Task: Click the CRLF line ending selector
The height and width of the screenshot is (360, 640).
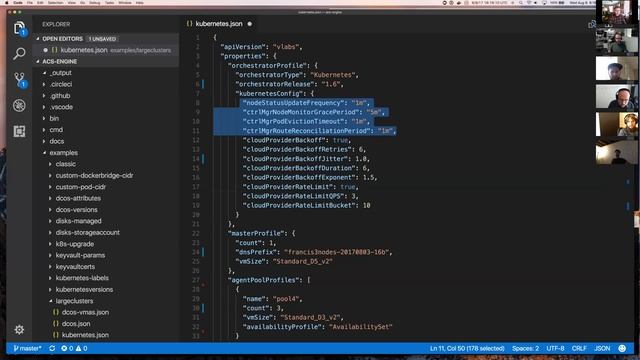Action: coord(579,349)
